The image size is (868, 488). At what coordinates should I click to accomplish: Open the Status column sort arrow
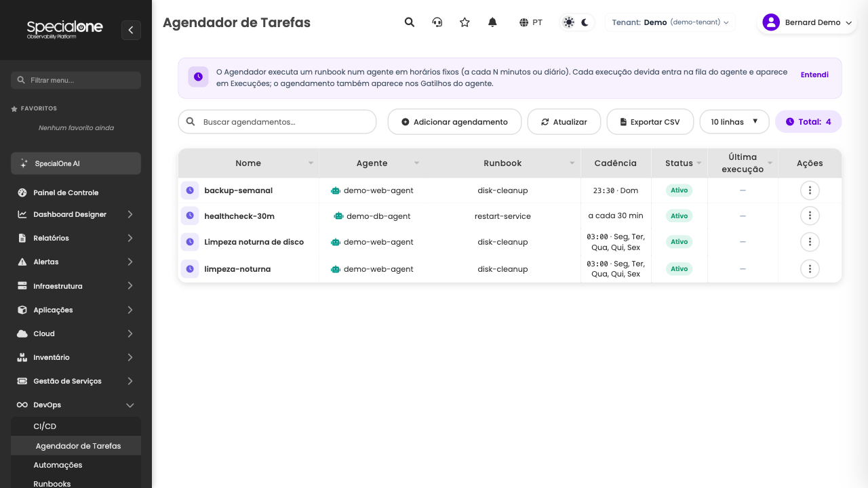pos(699,163)
